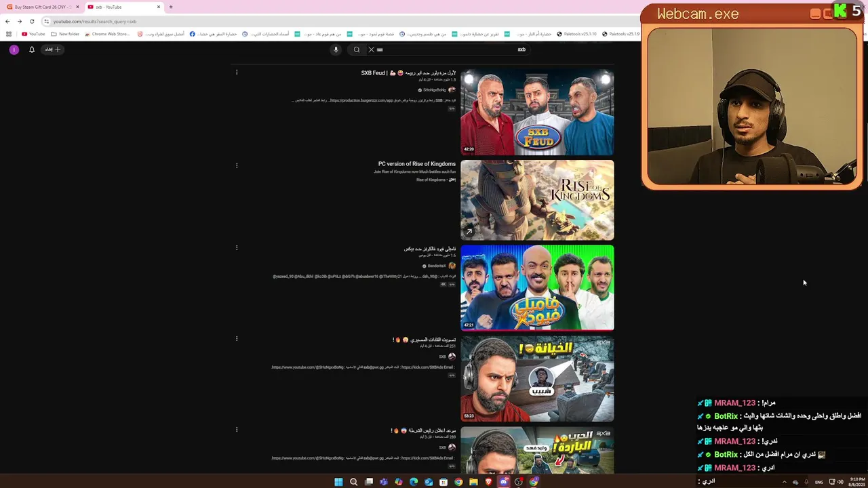Open the last partially visible video thumbnail

pyautogui.click(x=537, y=451)
